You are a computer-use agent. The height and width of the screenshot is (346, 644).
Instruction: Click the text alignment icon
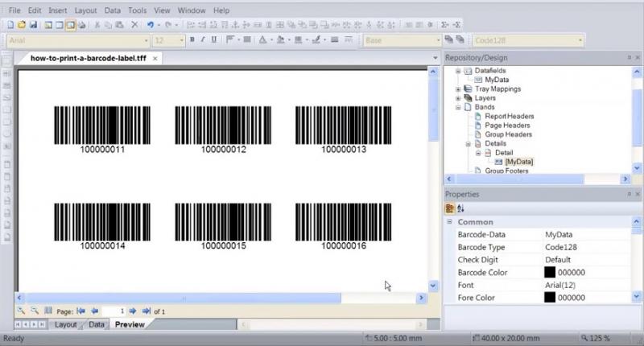pos(230,39)
